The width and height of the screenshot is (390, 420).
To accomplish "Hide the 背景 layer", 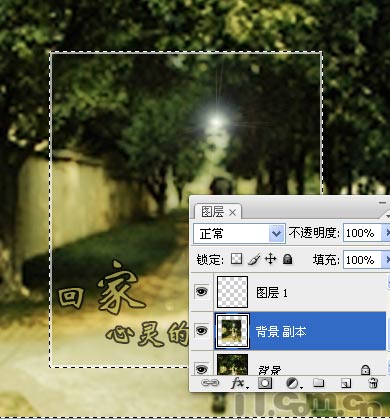I will click(x=201, y=369).
